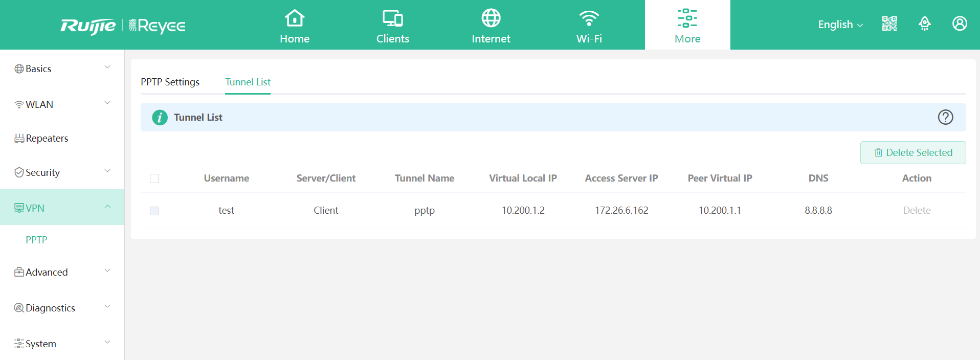980x360 pixels.
Task: Click the rocket icon in header
Action: (x=924, y=24)
